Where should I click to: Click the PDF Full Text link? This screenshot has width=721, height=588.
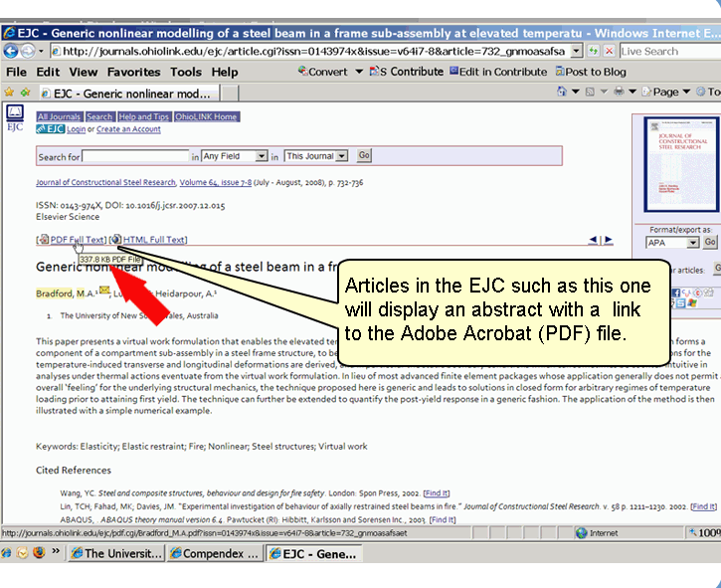[77, 240]
